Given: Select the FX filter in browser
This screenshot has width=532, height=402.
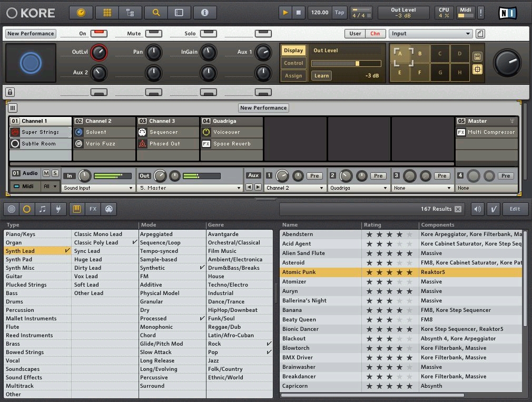Looking at the screenshot, I should 93,209.
